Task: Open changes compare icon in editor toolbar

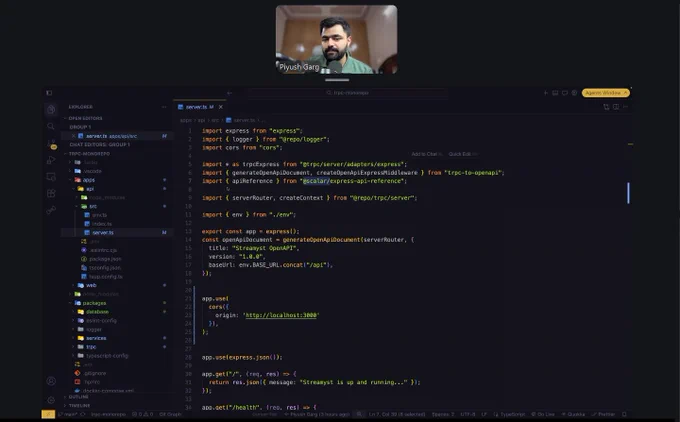Action: pos(606,107)
